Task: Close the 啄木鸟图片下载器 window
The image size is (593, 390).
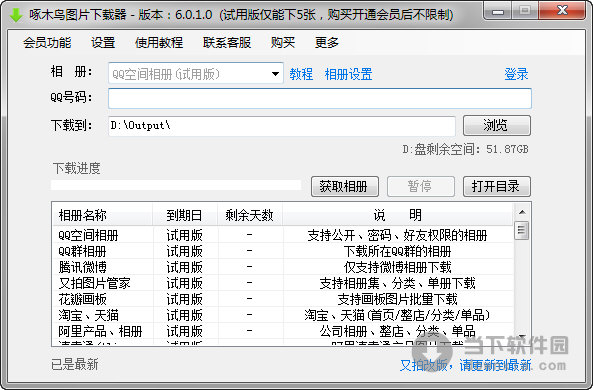Action: 562,11
